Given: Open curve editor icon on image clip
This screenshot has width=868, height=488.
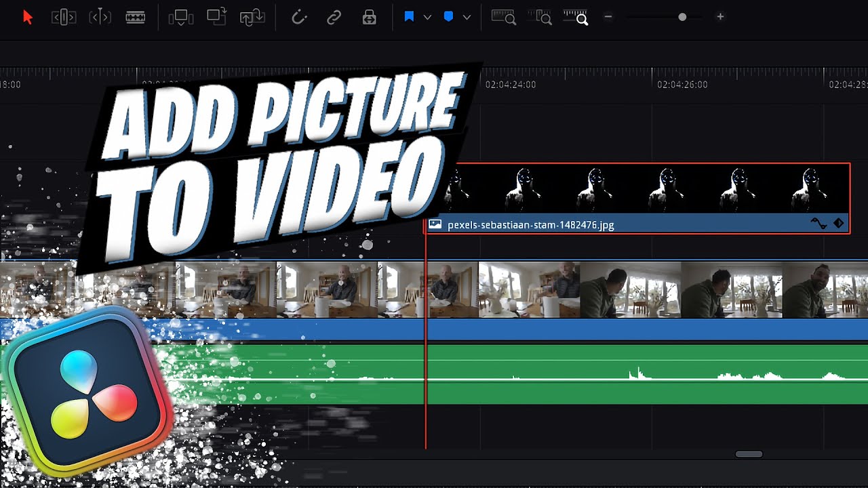Looking at the screenshot, I should point(819,224).
